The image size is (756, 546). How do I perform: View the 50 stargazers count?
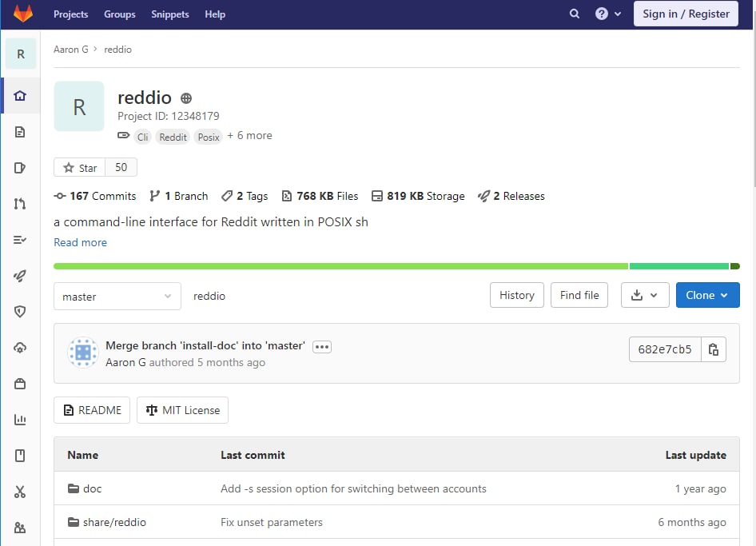(x=121, y=167)
